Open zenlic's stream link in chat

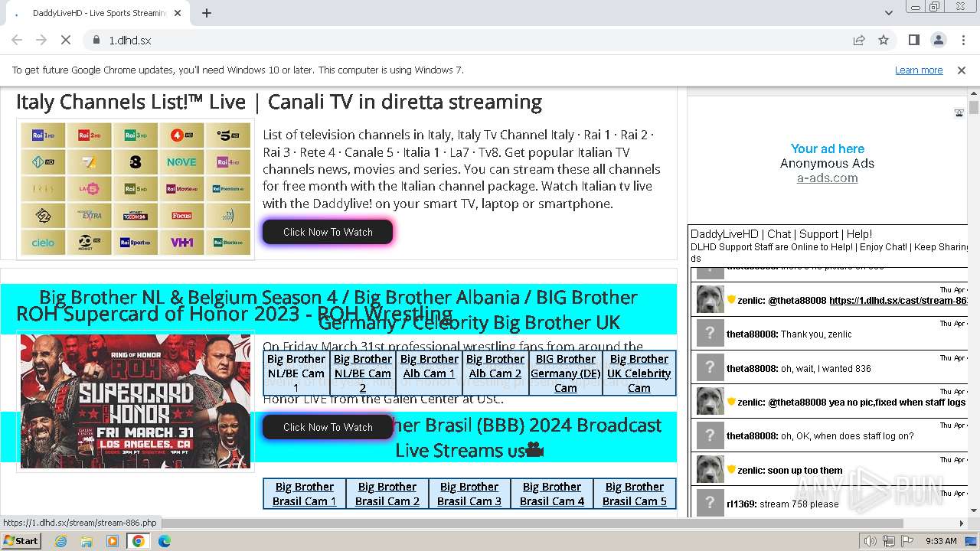pyautogui.click(x=898, y=301)
